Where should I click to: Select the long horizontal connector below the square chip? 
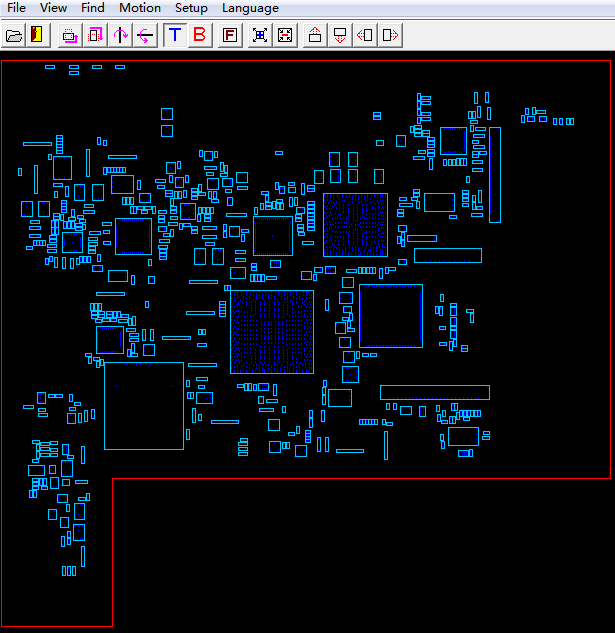[435, 392]
